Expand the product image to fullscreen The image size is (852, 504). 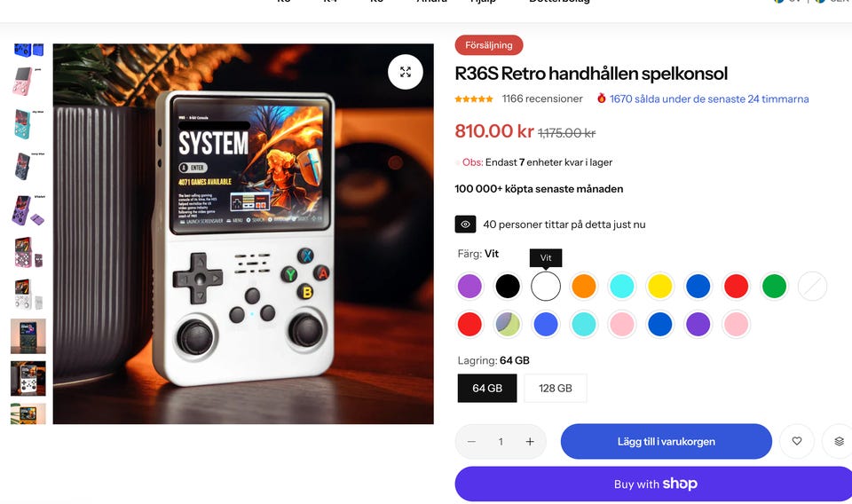406,72
